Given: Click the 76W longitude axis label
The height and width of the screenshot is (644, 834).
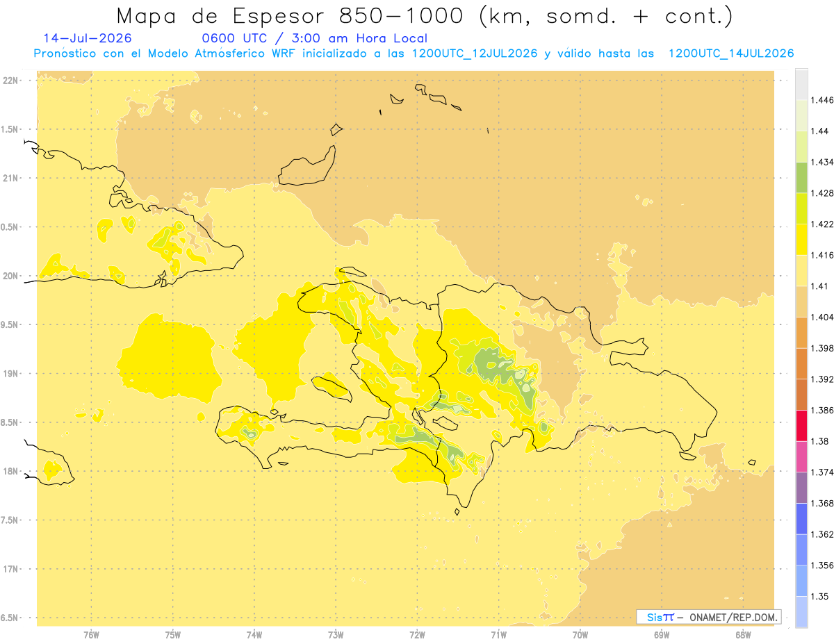Looking at the screenshot, I should click(91, 635).
